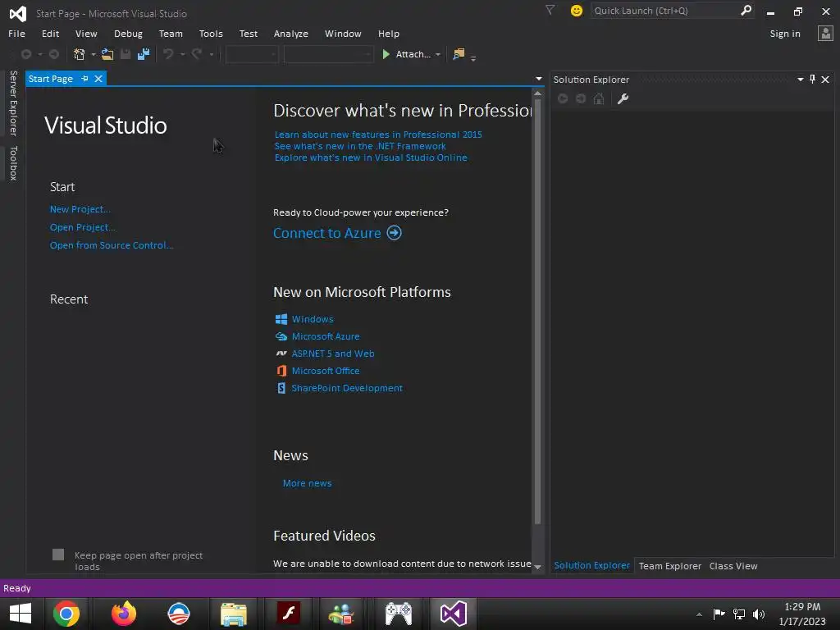840x630 pixels.
Task: Click Solution Explorer Forward icon
Action: pos(581,98)
